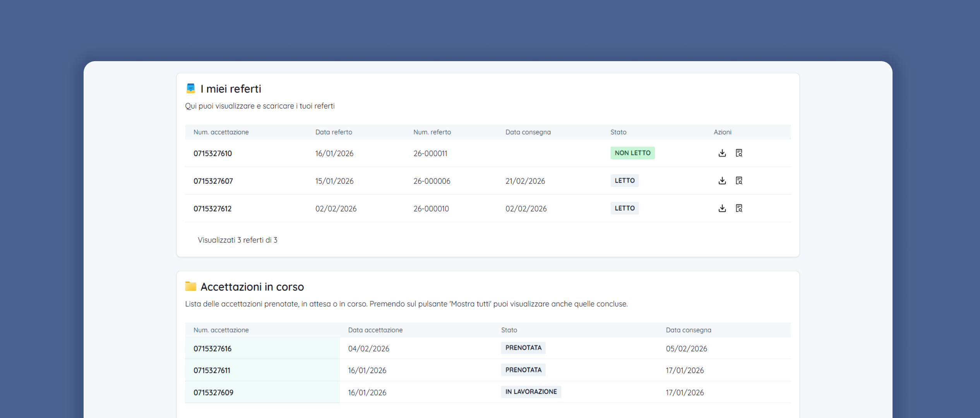Download report for acceptance 0715327610
The height and width of the screenshot is (418, 980).
[722, 153]
